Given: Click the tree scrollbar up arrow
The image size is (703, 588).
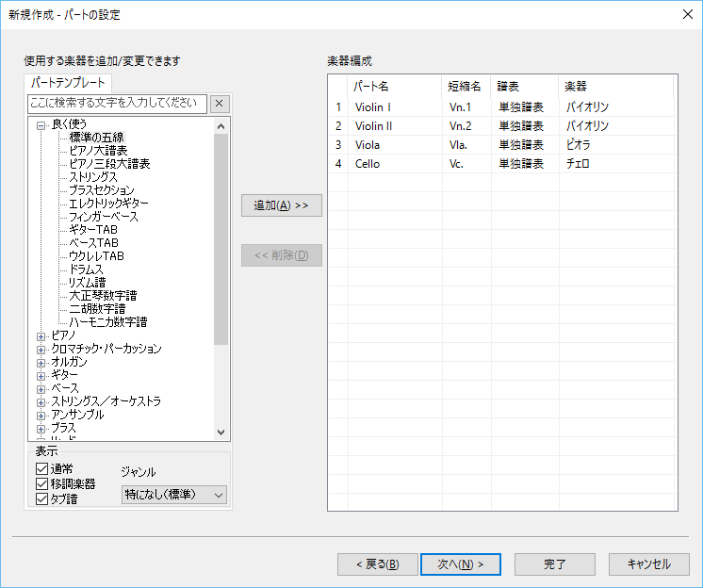Looking at the screenshot, I should 221,125.
